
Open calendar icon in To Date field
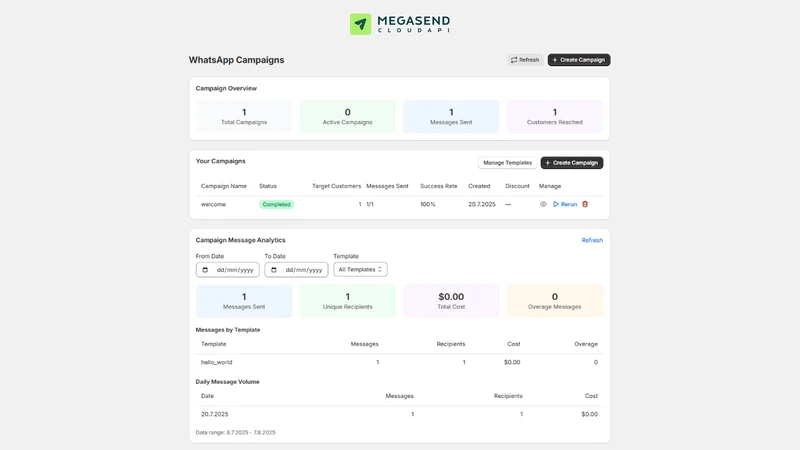(x=274, y=270)
